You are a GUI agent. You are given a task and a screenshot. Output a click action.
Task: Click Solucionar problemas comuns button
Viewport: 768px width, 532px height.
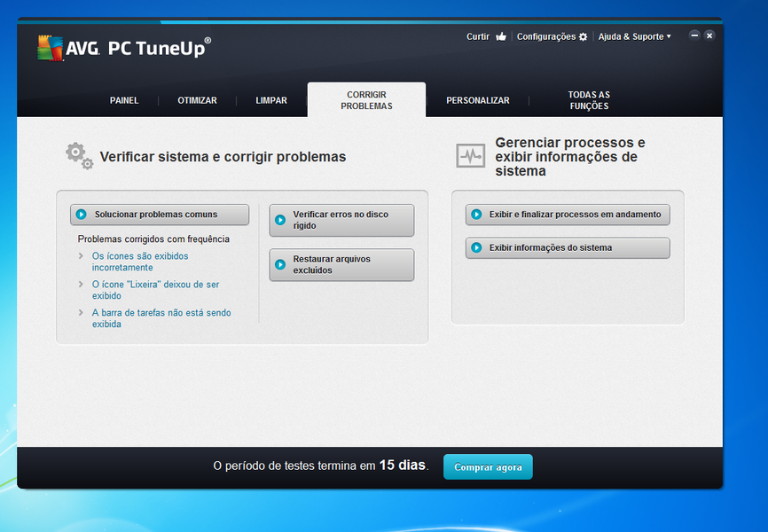pos(160,215)
